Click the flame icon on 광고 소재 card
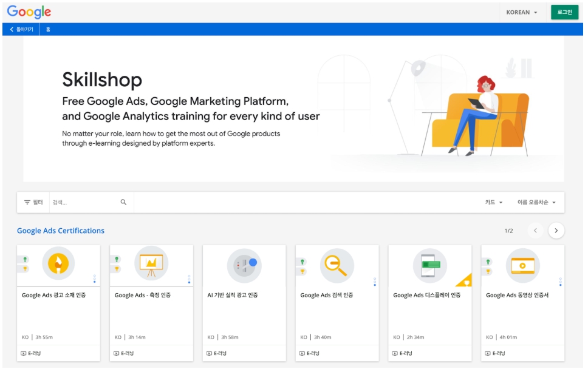The image size is (588, 372). [x=58, y=263]
